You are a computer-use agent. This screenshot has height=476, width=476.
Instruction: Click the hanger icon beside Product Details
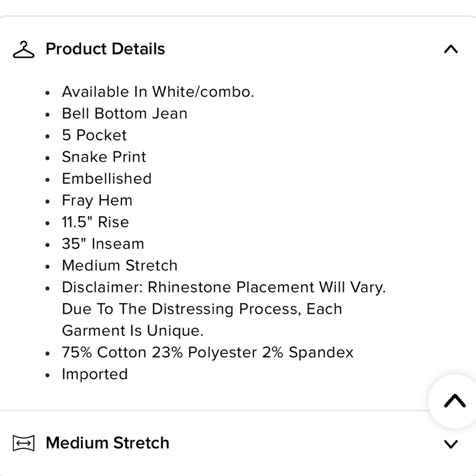click(x=24, y=50)
